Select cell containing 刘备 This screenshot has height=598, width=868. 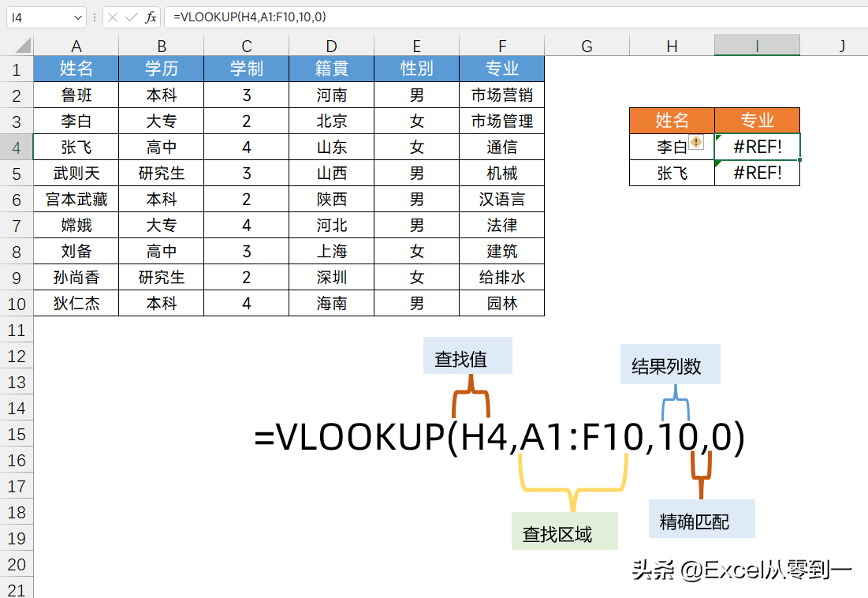76,251
